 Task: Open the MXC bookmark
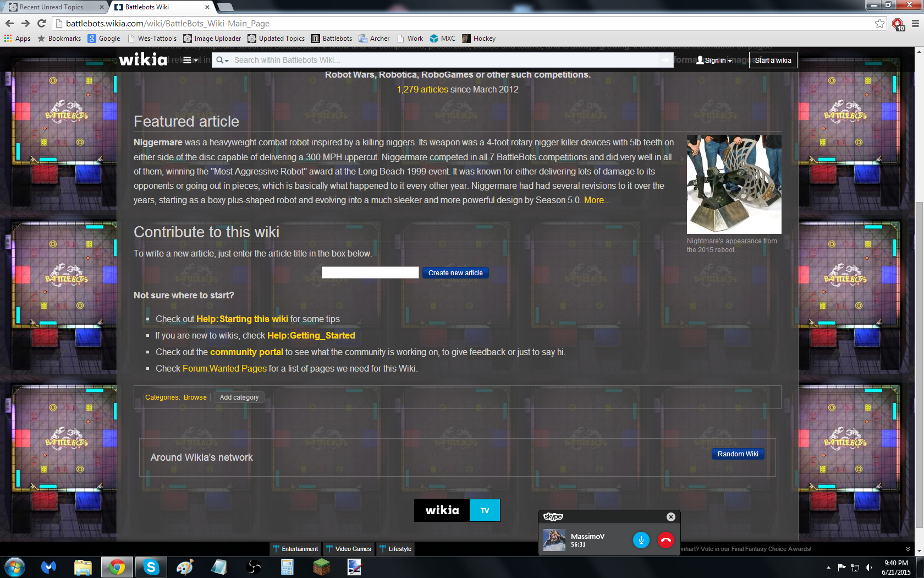442,39
